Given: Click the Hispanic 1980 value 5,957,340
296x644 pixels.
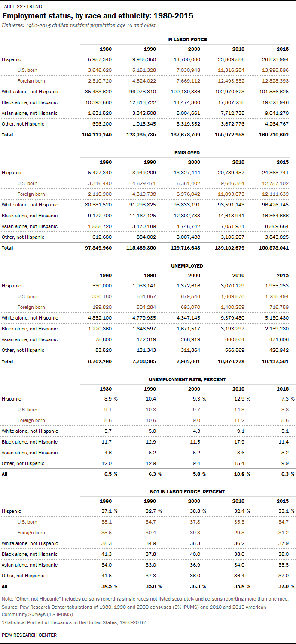Looking at the screenshot, I should (98, 59).
